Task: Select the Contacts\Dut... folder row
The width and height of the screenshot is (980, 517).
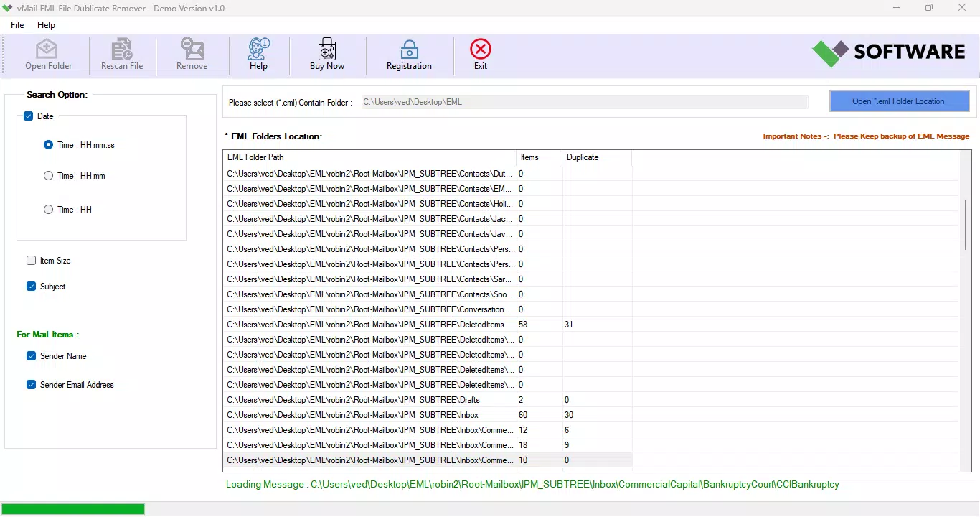Action: (x=428, y=174)
